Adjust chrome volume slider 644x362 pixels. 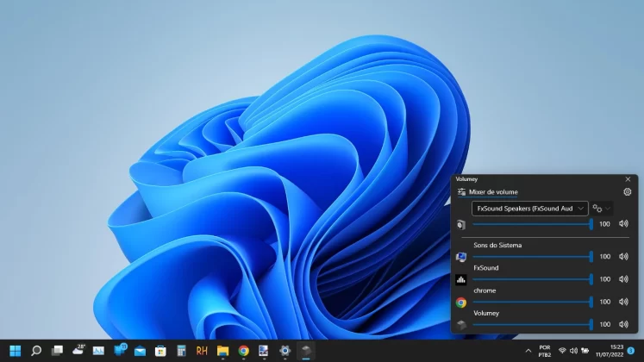[533, 302]
